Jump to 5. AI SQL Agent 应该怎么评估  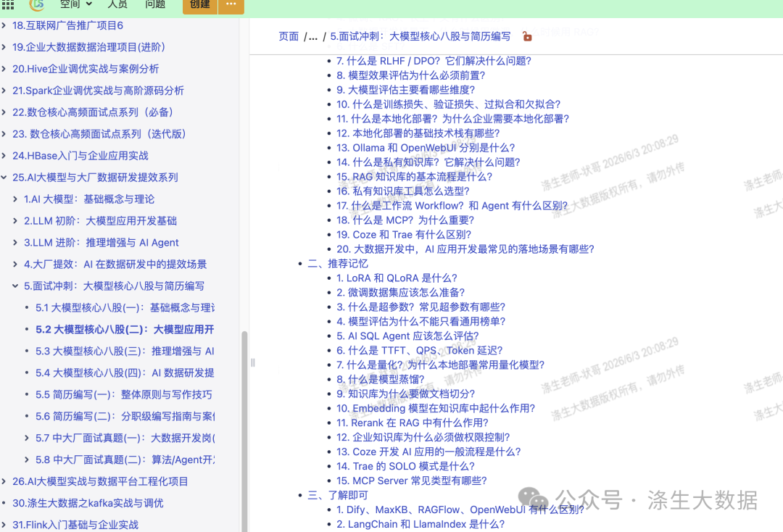(x=407, y=336)
